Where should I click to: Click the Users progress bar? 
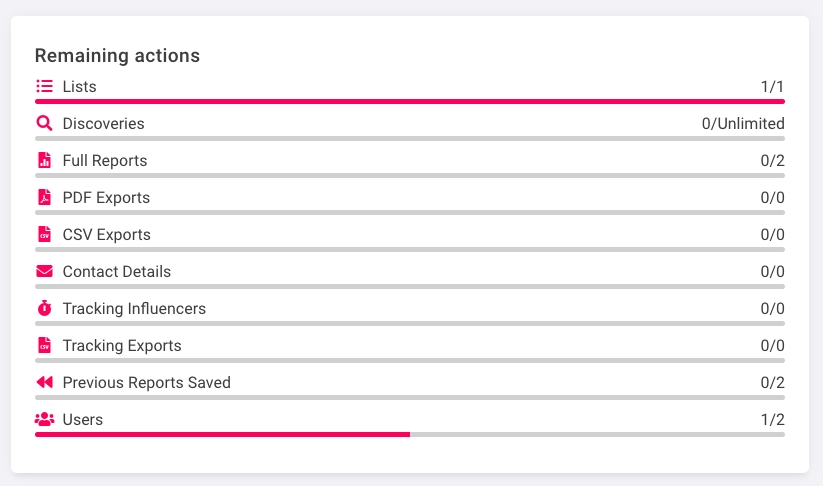(x=410, y=434)
